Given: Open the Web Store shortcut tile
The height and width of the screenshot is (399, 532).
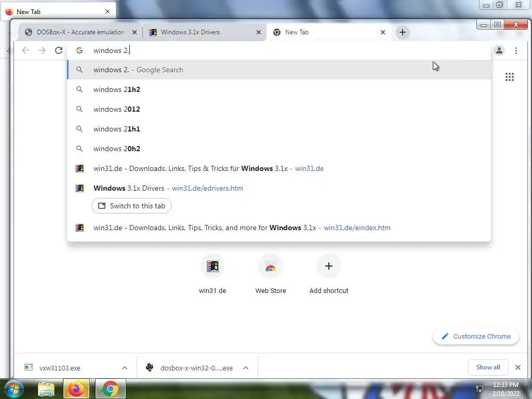Looking at the screenshot, I should [270, 275].
